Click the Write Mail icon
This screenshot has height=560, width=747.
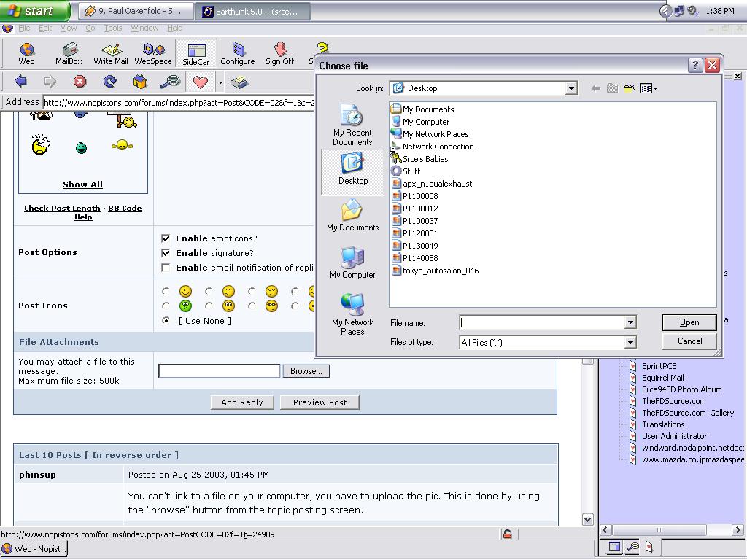point(110,53)
